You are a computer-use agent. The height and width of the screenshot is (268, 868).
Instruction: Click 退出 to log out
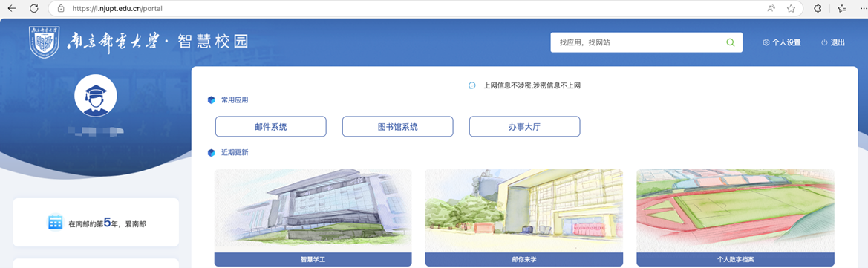tap(833, 42)
